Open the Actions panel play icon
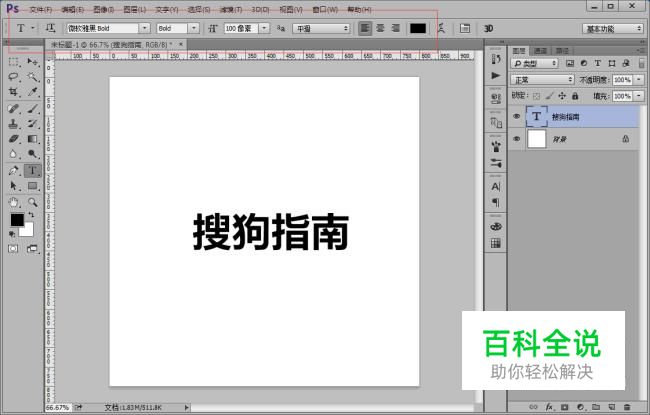Screen dimensions: 650x415 (x=496, y=75)
